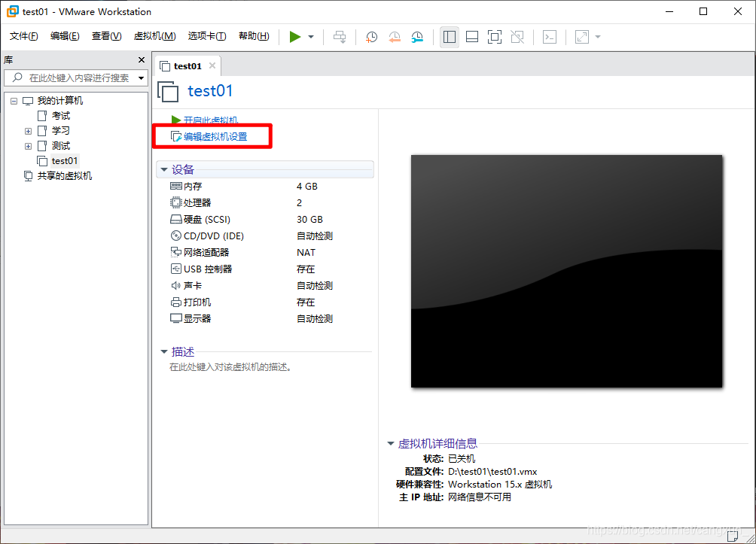Open the power options dropdown arrow
Image resolution: width=756 pixels, height=544 pixels.
311,37
